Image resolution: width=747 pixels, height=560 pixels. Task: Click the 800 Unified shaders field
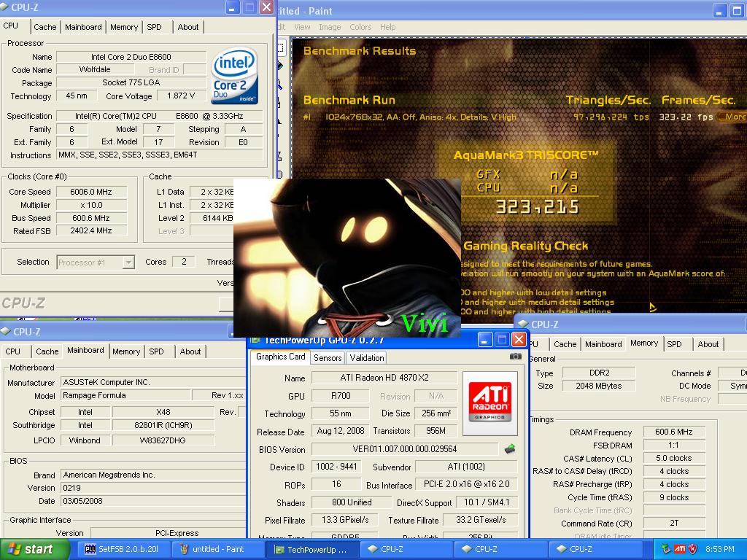pos(352,502)
